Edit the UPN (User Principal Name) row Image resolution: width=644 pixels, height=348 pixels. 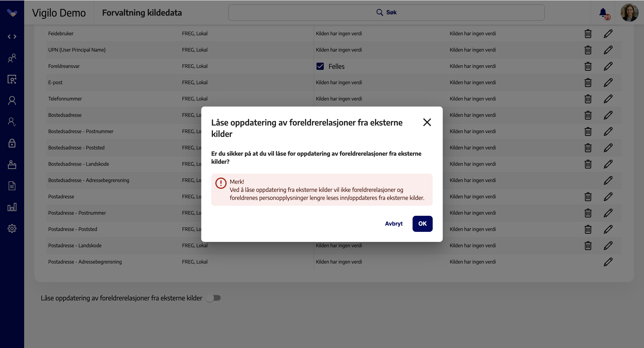point(608,50)
